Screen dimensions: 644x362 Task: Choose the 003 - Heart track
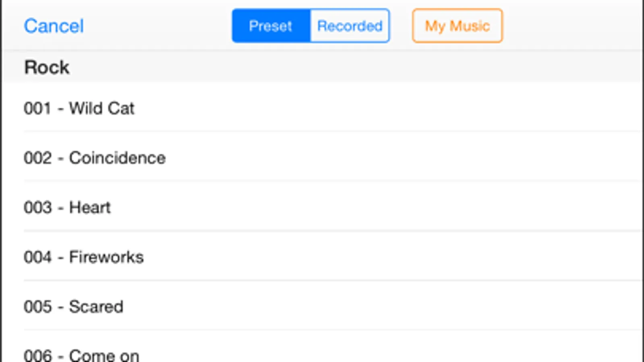[67, 208]
